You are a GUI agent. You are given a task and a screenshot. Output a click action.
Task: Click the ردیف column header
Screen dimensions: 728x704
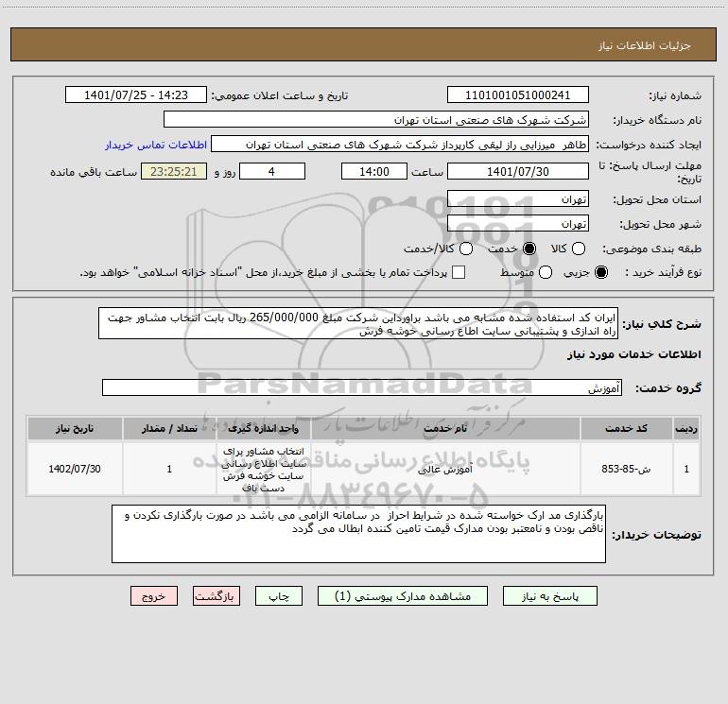pos(686,428)
